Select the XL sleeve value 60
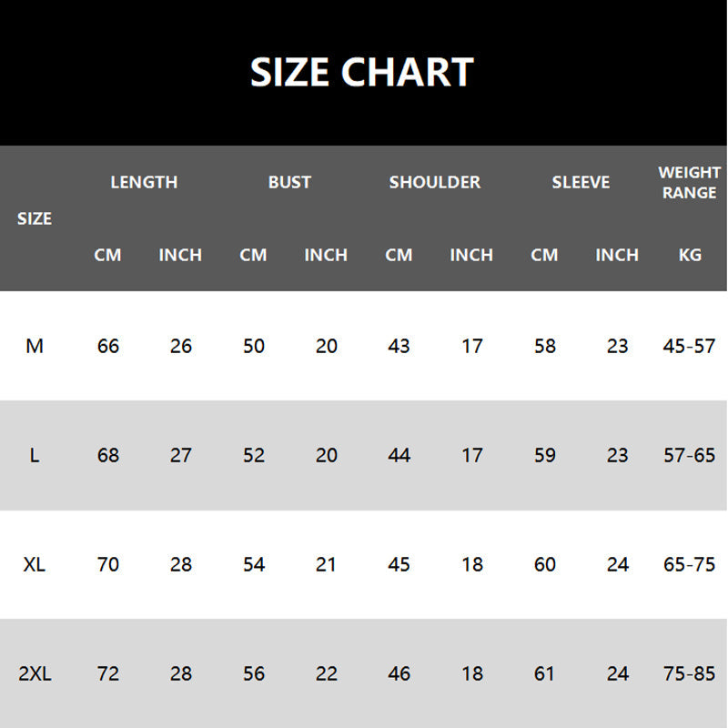 544,564
